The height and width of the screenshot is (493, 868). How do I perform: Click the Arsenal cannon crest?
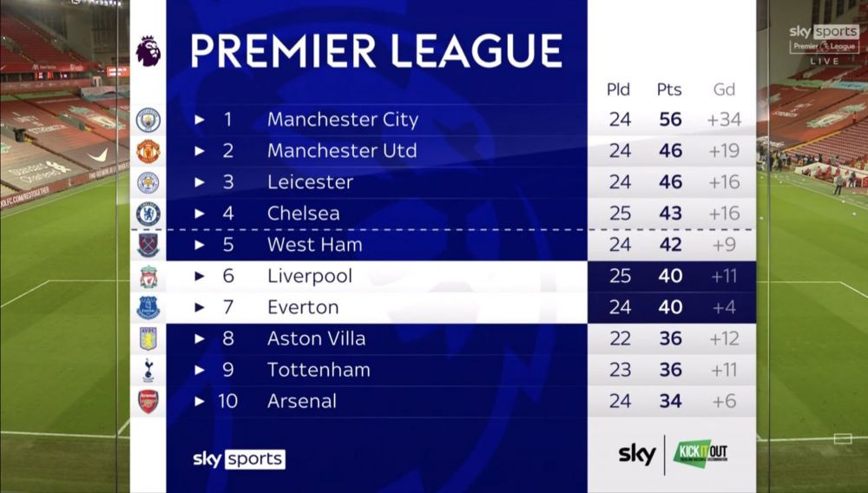(x=148, y=401)
